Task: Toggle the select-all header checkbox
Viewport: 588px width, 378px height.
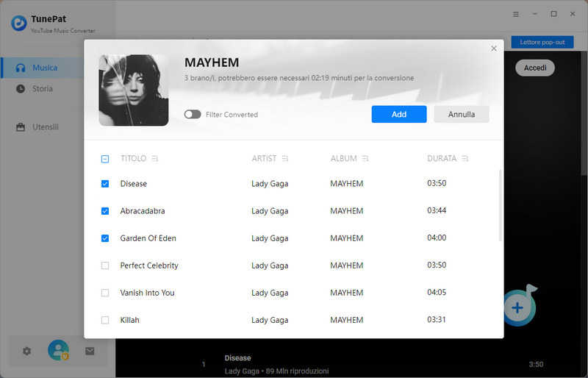Action: coord(105,159)
